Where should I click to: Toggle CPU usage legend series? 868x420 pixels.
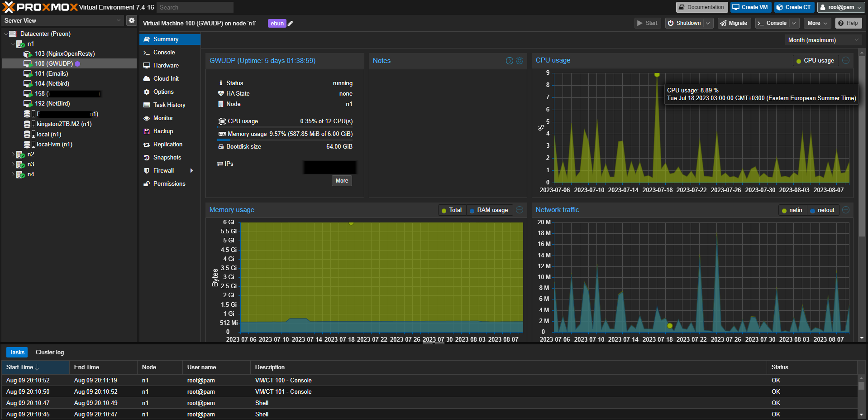816,61
